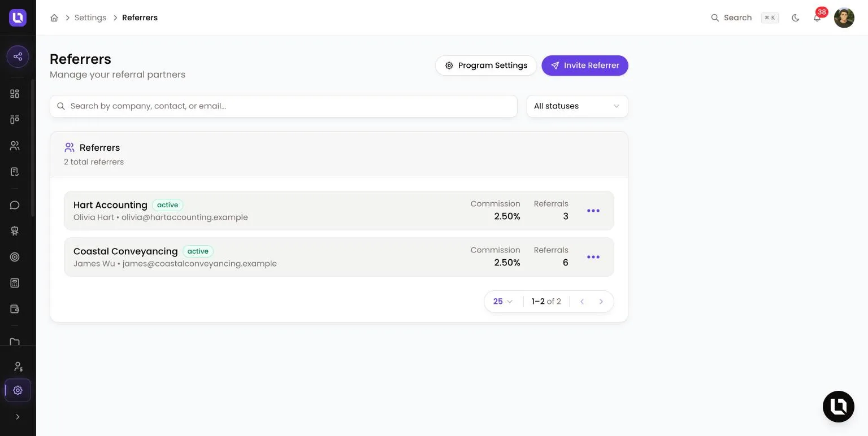Open Hart Accounting actions menu

pyautogui.click(x=593, y=211)
